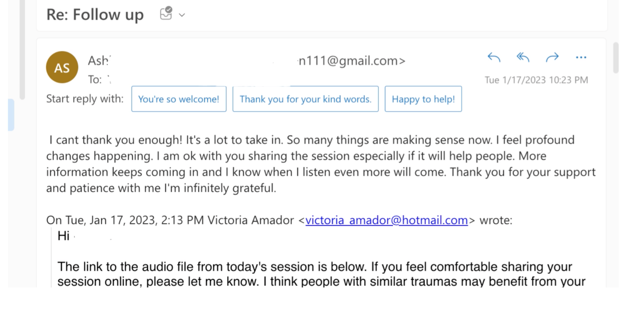The width and height of the screenshot is (644, 314).
Task: Open the more actions ellipsis menu
Action: pyautogui.click(x=581, y=58)
